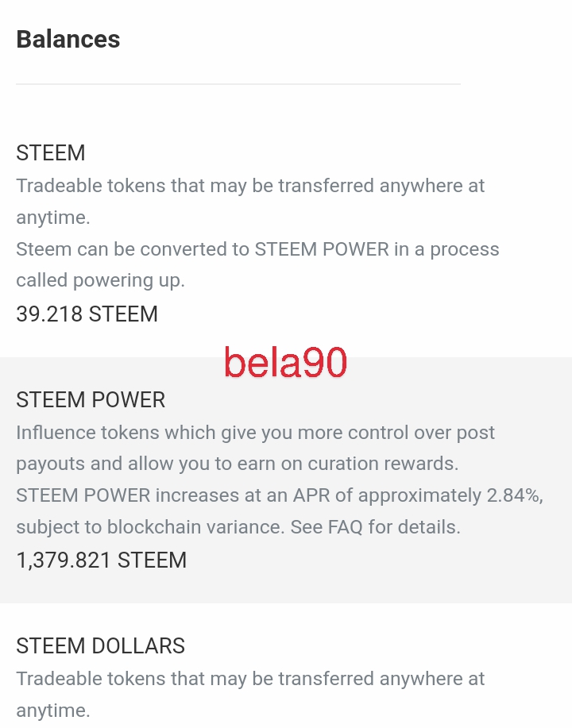Image resolution: width=572 pixels, height=728 pixels.
Task: Click the word 'anytime.' under STEEM heading
Action: pos(53,217)
